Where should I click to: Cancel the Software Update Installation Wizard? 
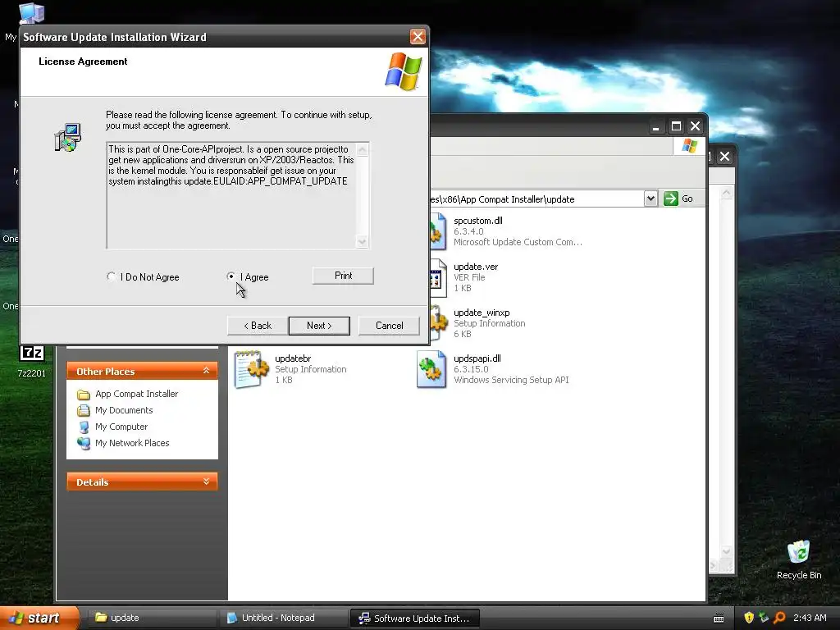389,326
